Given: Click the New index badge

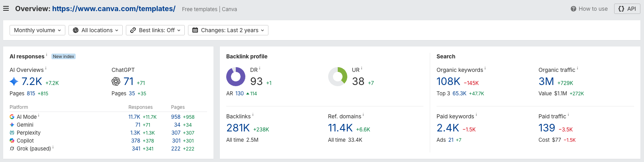Looking at the screenshot, I should tap(63, 56).
